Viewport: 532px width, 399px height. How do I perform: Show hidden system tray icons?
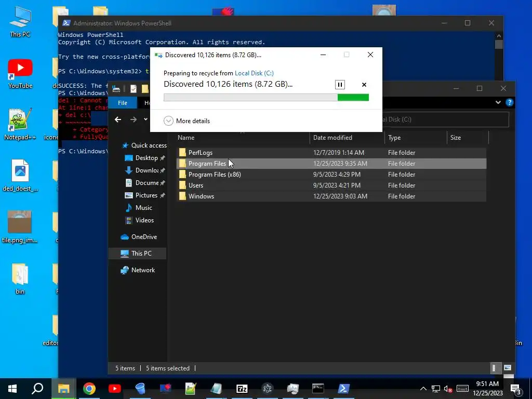tap(423, 389)
